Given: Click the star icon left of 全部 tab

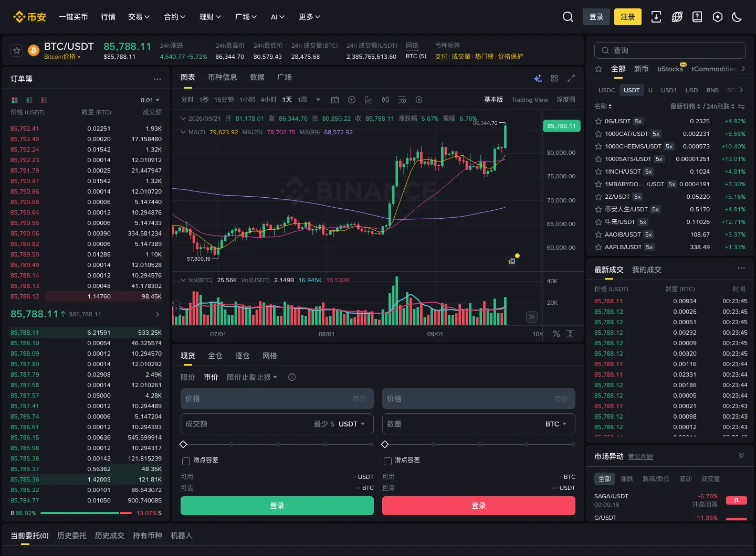Looking at the screenshot, I should (598, 69).
